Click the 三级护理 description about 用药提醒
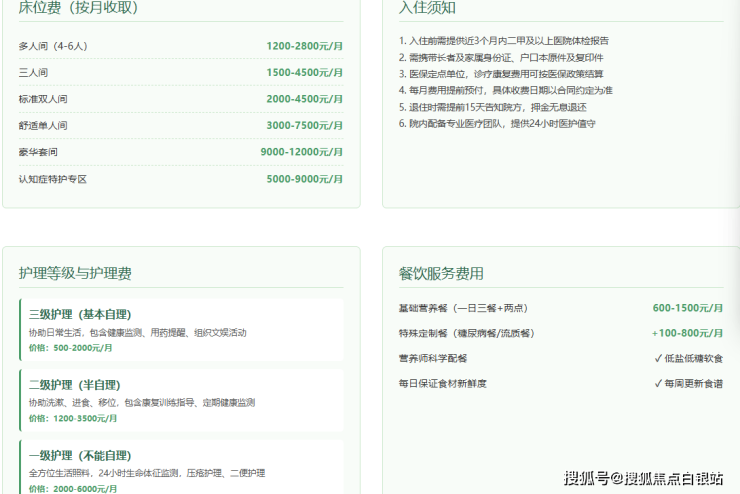This screenshot has width=740, height=494. point(137,333)
